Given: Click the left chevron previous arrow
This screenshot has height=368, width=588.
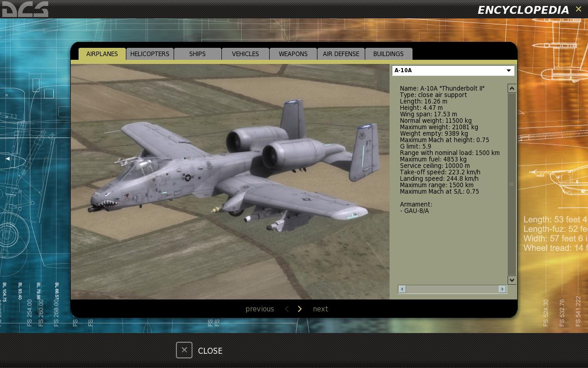Looking at the screenshot, I should click(x=287, y=309).
